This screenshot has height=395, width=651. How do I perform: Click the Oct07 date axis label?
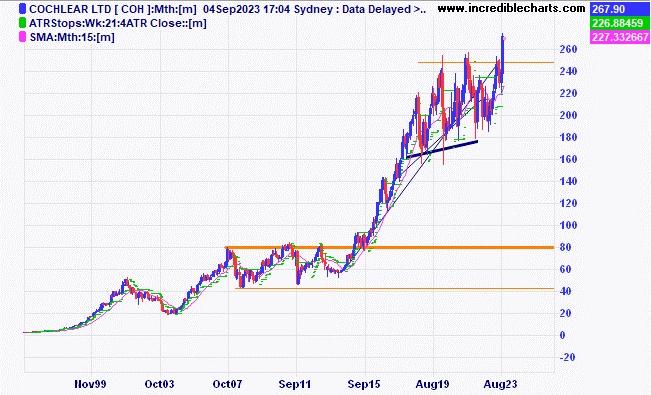[x=227, y=384]
